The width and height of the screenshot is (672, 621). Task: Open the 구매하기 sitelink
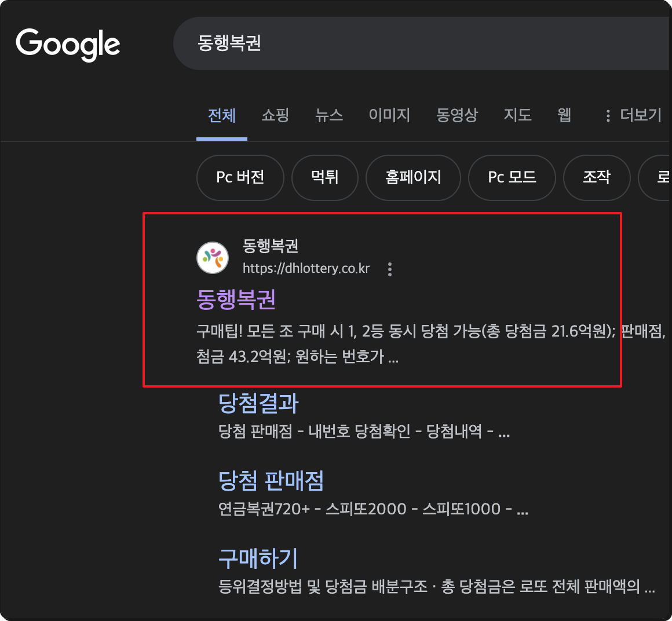pyautogui.click(x=258, y=558)
